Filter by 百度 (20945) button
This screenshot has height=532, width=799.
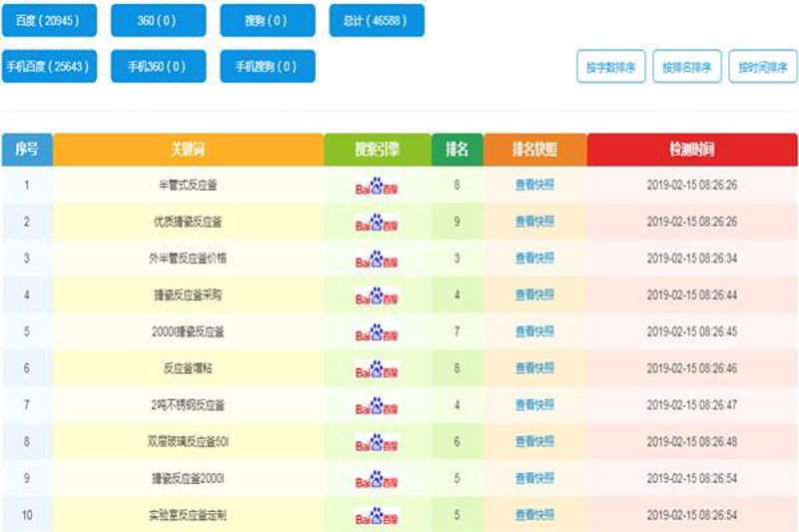pos(49,20)
